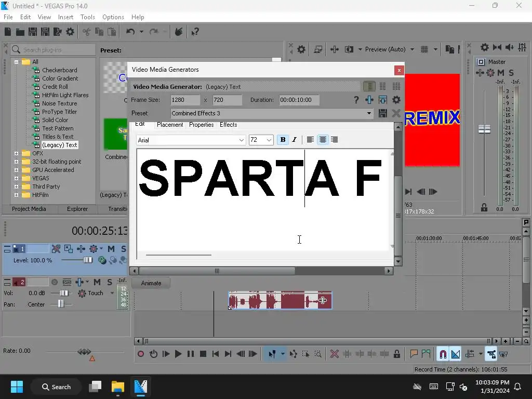This screenshot has width=532, height=399.
Task: Toggle Automatic Crossfades icon
Action: 455,354
